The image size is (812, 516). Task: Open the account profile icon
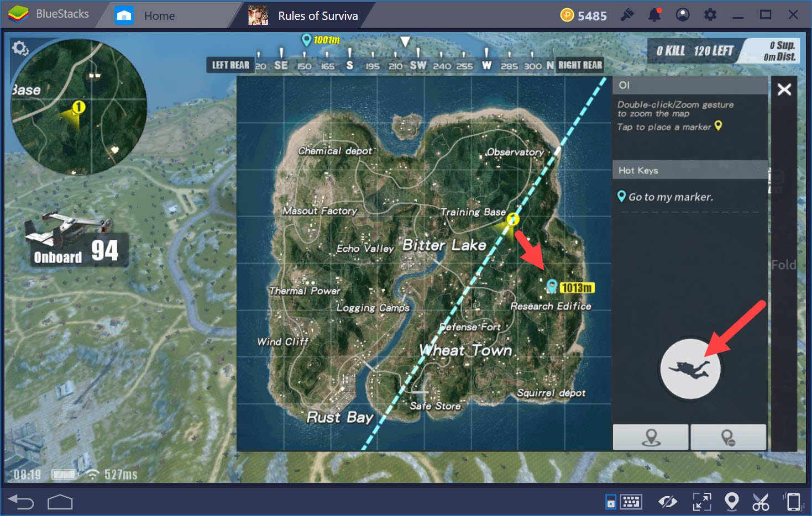[x=683, y=15]
